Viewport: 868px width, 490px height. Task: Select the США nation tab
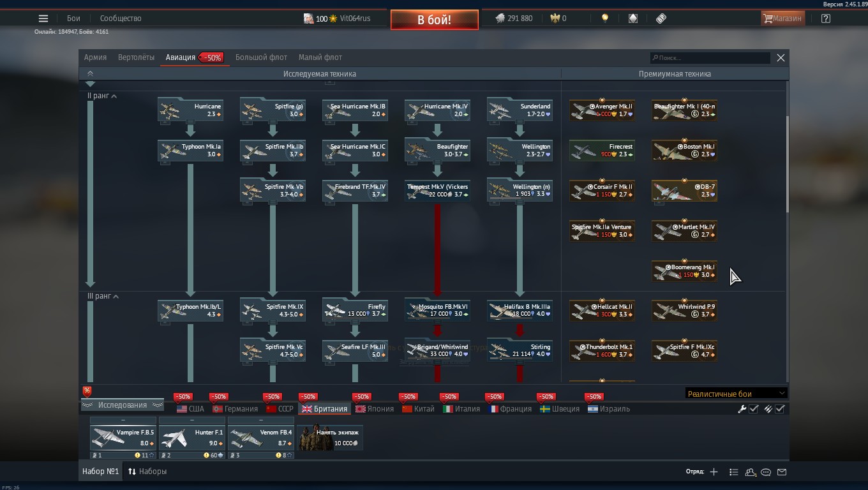(x=190, y=409)
